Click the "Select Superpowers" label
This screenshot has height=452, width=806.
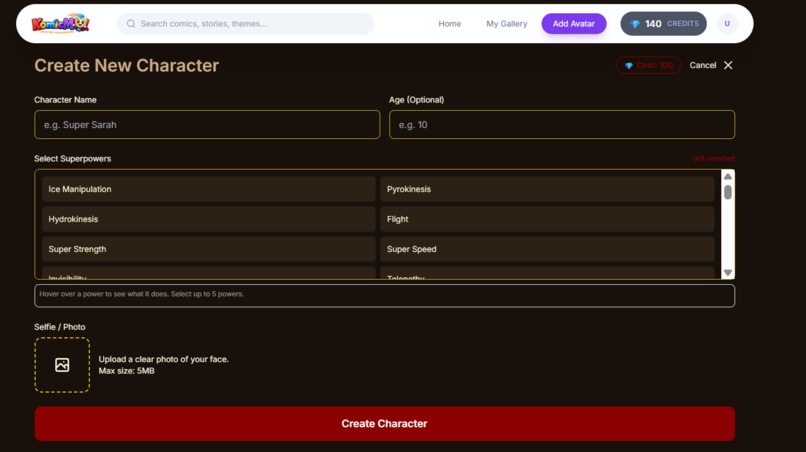click(72, 159)
